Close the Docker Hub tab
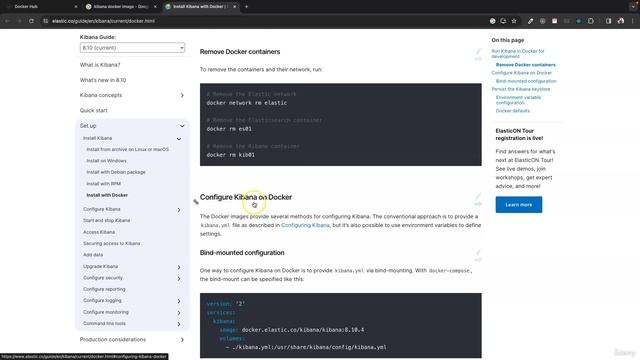Screen dimensions: 640x360 (x=76, y=7)
